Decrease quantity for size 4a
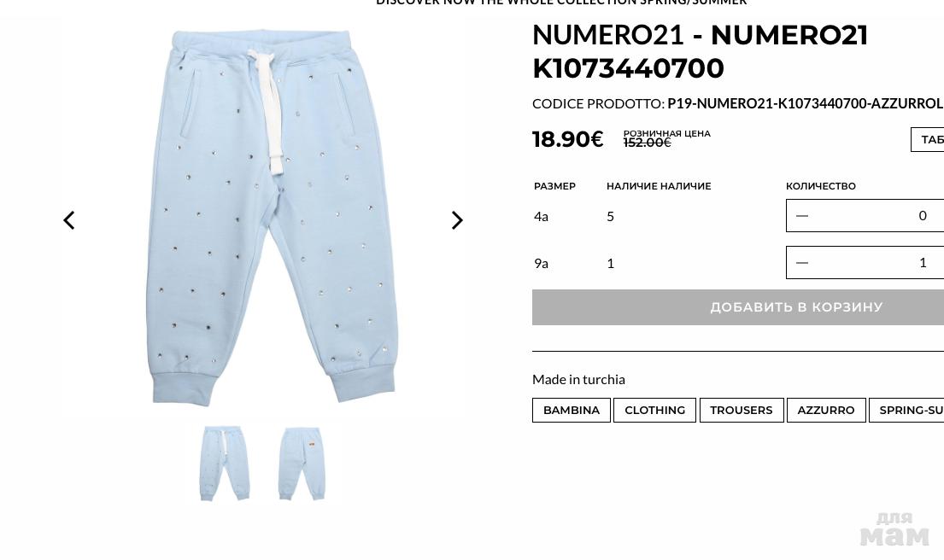Screen dimensions: 944x560 802,215
